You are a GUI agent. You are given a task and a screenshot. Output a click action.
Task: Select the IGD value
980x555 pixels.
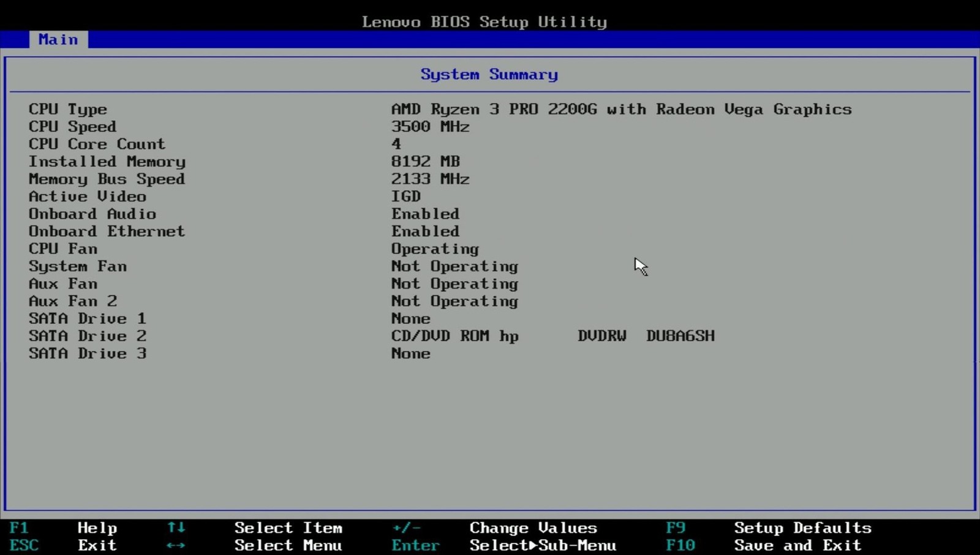(406, 197)
